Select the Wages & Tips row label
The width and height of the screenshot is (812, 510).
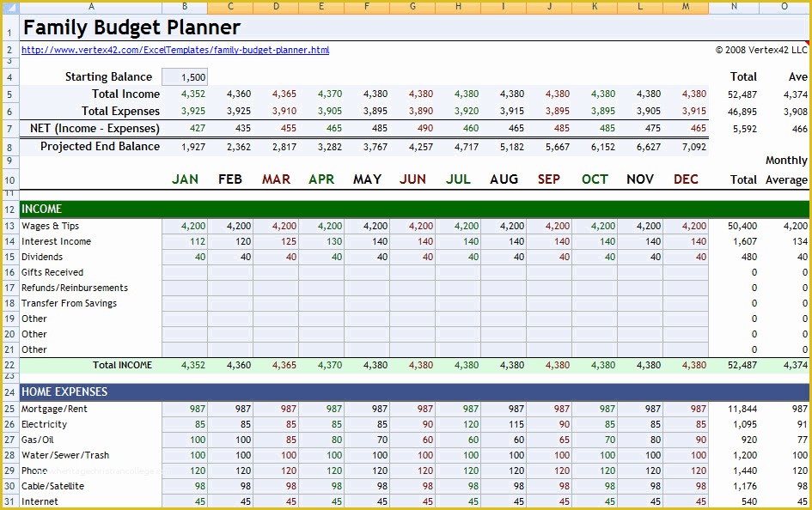pos(50,226)
